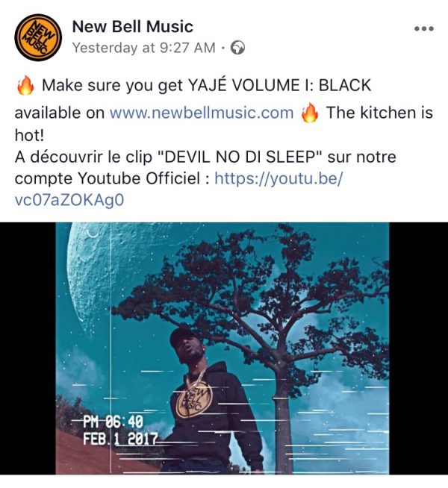
Task: Click the vc07aZOKAg0 link continuation
Action: (69, 200)
